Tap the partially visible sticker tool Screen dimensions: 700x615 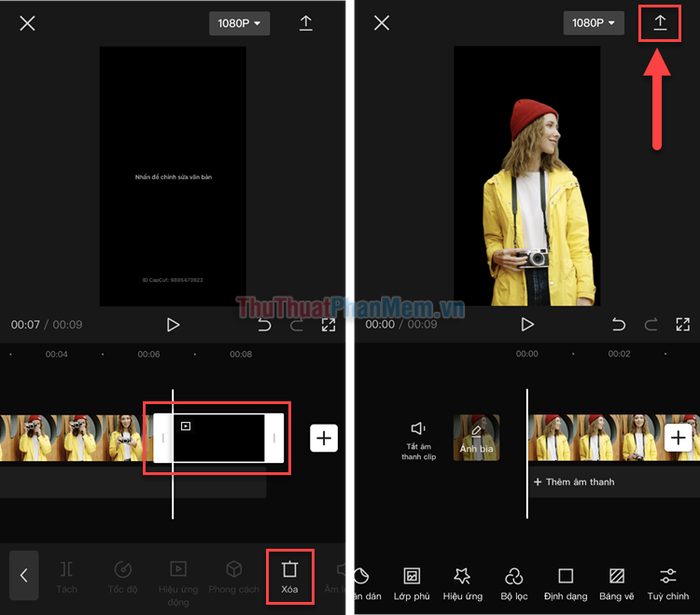click(367, 584)
